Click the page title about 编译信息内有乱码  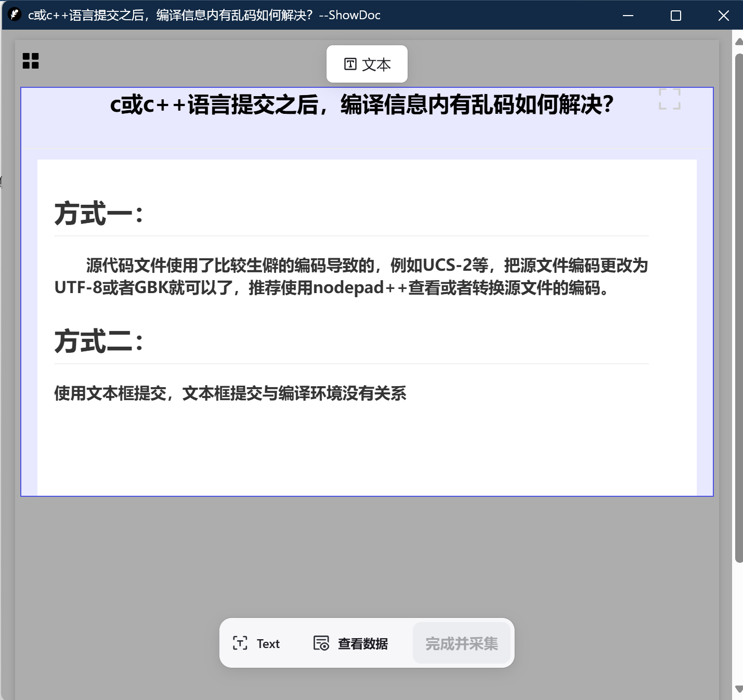pos(362,104)
